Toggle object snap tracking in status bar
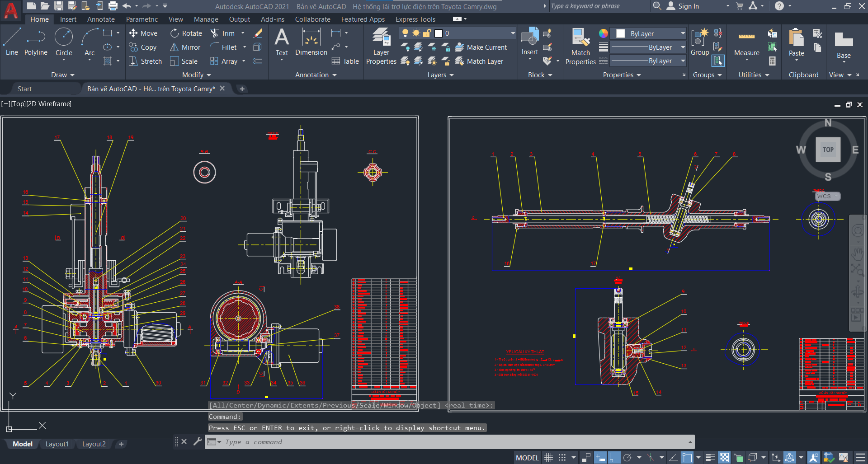 673,458
